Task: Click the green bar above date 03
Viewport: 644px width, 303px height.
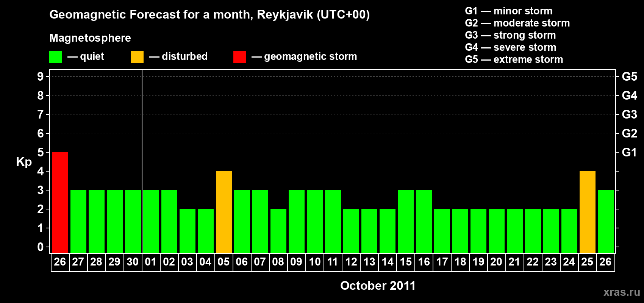Action: (x=188, y=231)
